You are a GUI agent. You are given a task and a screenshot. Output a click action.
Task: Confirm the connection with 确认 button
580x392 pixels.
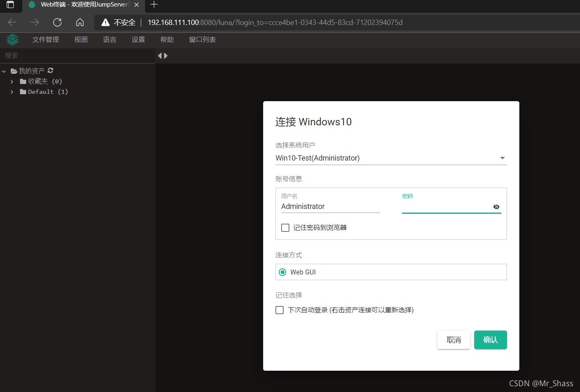490,340
